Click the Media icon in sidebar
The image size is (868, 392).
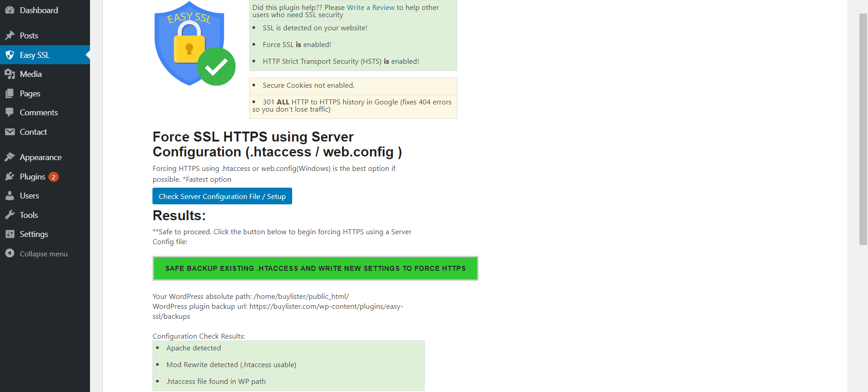pos(10,74)
